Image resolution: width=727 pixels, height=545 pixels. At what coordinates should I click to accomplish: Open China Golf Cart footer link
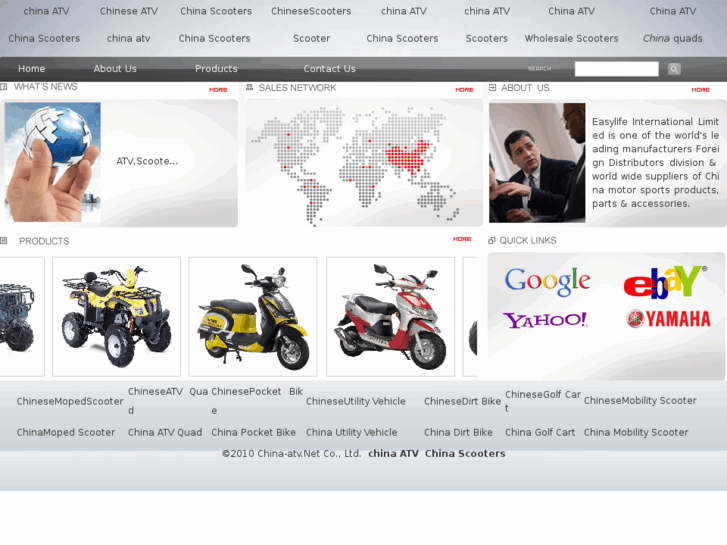[540, 432]
